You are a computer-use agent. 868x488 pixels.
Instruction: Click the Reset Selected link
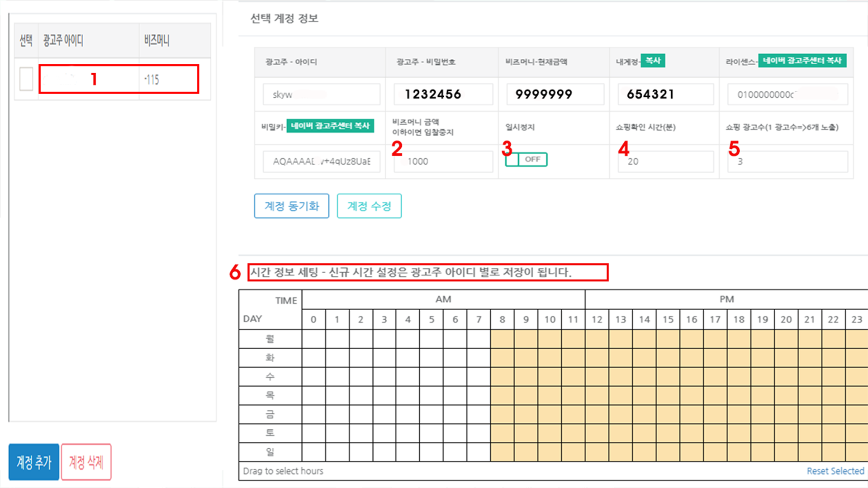pyautogui.click(x=835, y=470)
